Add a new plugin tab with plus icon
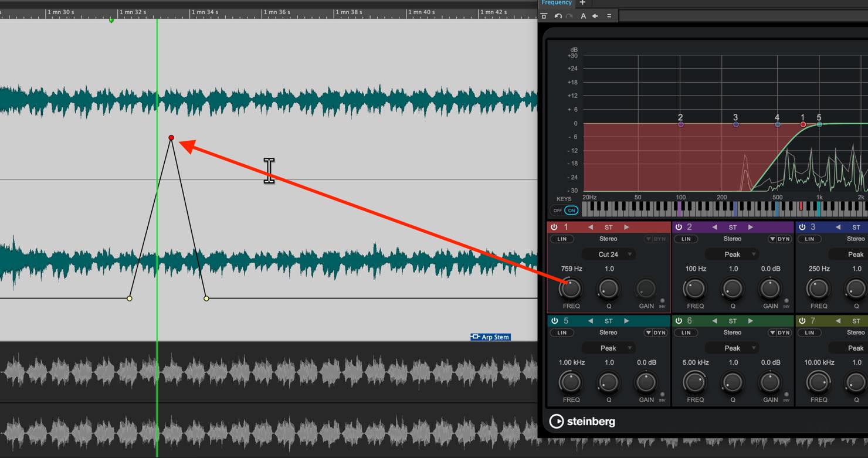 (582, 3)
